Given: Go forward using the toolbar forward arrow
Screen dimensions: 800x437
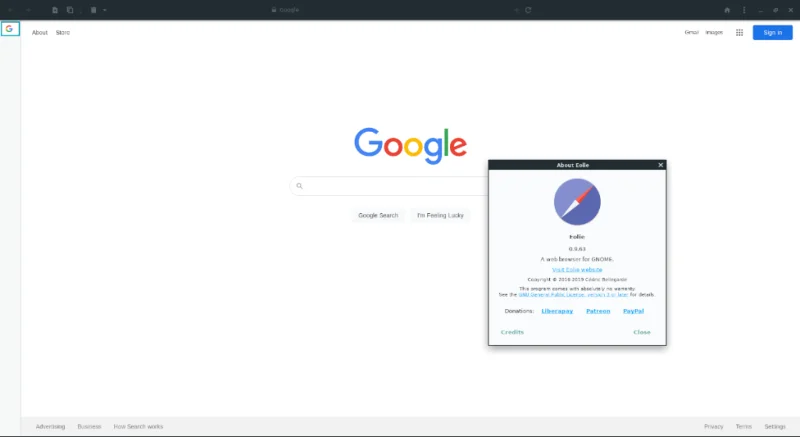Looking at the screenshot, I should coord(29,10).
